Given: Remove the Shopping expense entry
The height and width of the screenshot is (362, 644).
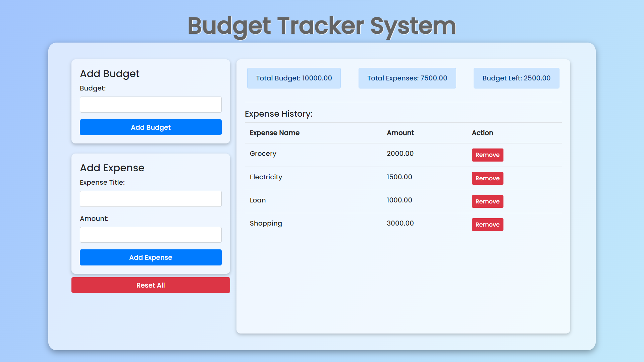Looking at the screenshot, I should pos(487,225).
